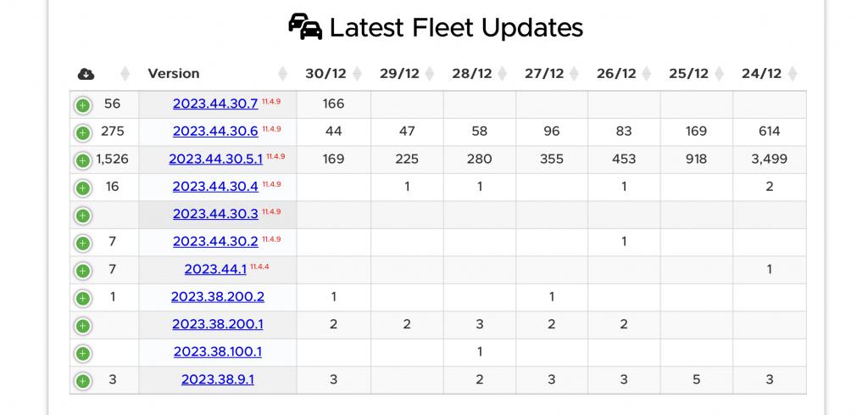
Task: Click green plus icon beside 2023.38.9.1
Action: point(82,381)
